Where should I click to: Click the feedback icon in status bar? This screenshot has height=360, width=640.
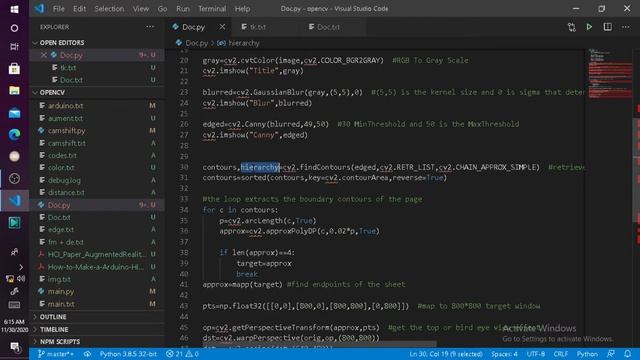click(611, 354)
